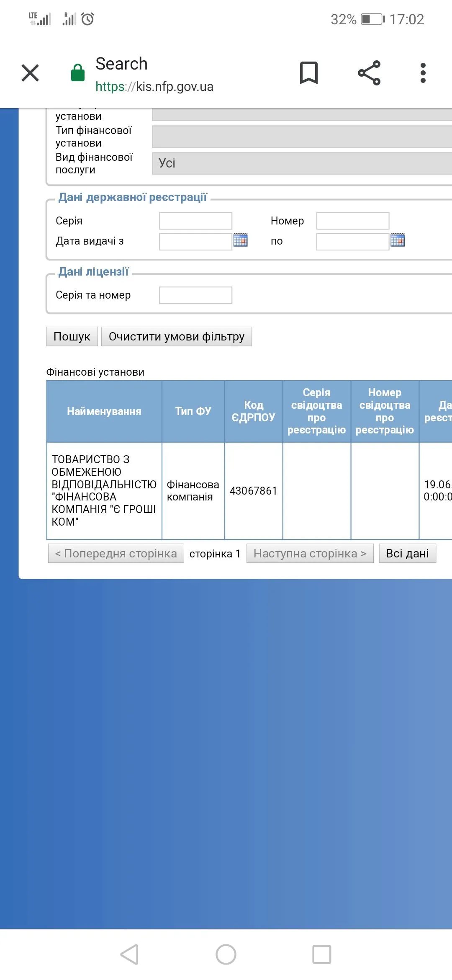Open calendar picker for Дата видачі з
The width and height of the screenshot is (452, 980).
click(x=240, y=240)
